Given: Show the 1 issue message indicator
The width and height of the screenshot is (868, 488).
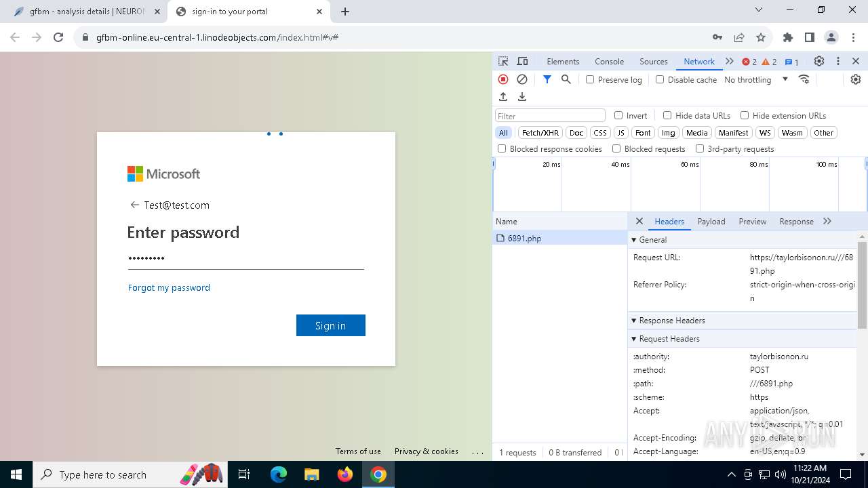Looking at the screenshot, I should [x=792, y=62].
